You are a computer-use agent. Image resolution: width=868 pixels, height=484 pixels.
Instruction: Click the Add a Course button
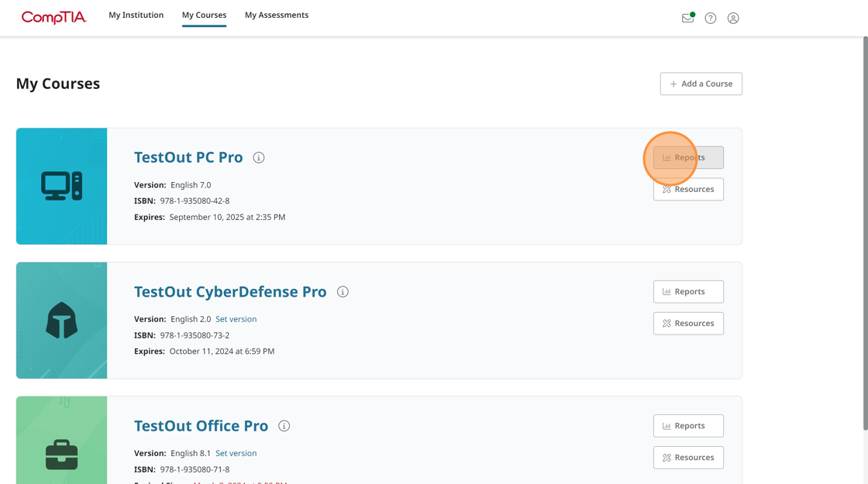[x=701, y=84]
